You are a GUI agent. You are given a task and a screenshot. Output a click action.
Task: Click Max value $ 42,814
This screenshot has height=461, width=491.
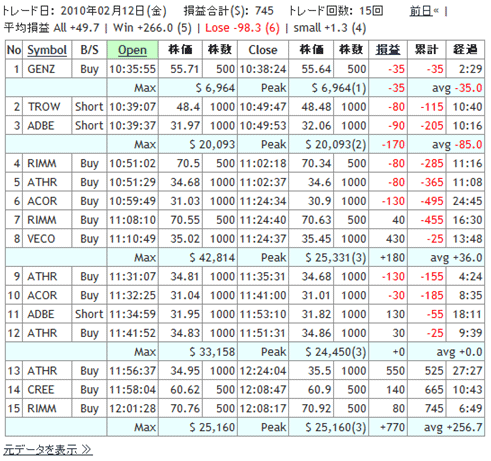tap(212, 258)
